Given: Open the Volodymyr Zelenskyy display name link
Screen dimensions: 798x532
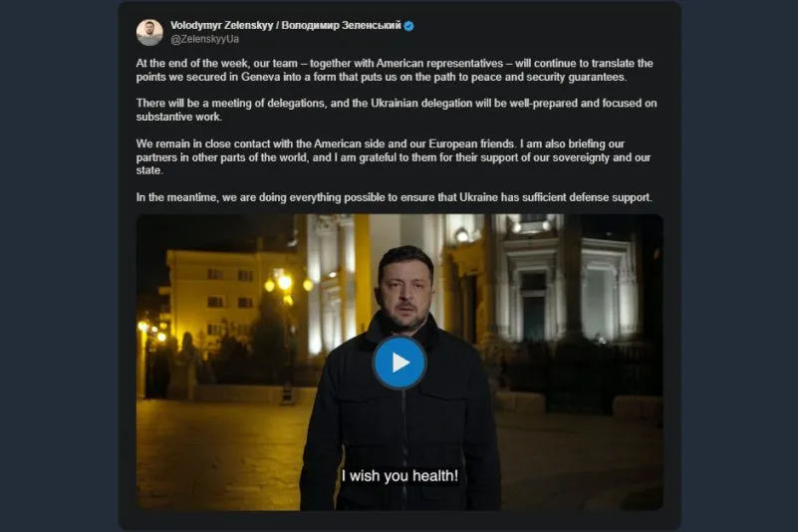Looking at the screenshot, I should (x=222, y=26).
